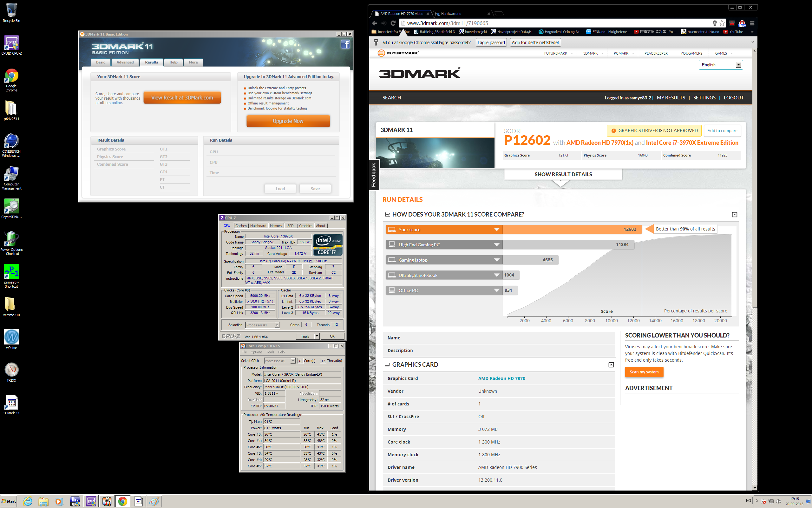
Task: Click the Add to compare button
Action: (722, 131)
